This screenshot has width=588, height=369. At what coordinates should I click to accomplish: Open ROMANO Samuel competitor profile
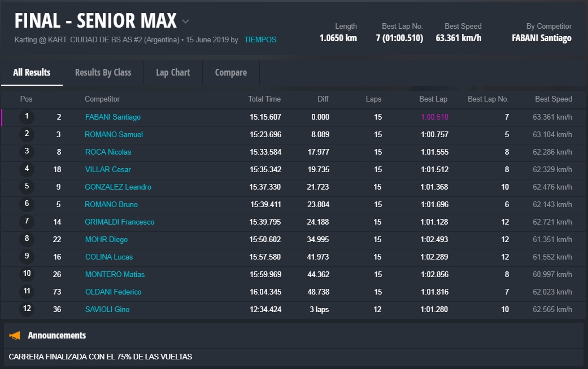(x=114, y=135)
